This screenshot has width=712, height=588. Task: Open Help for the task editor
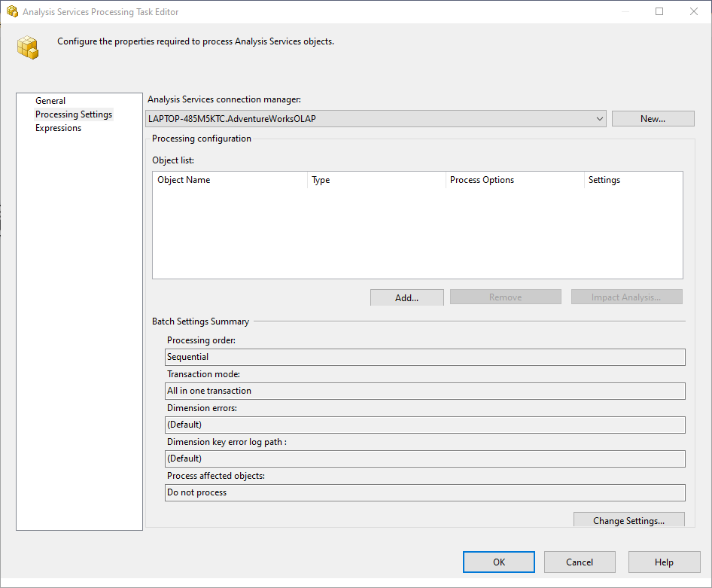point(664,562)
